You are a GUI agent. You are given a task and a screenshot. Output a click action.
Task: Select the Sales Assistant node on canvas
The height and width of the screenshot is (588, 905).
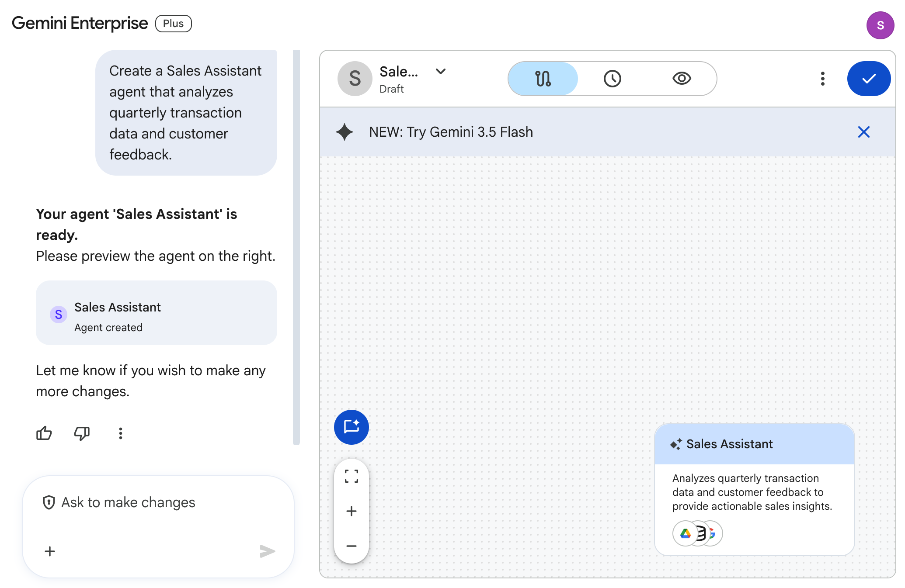(754, 489)
